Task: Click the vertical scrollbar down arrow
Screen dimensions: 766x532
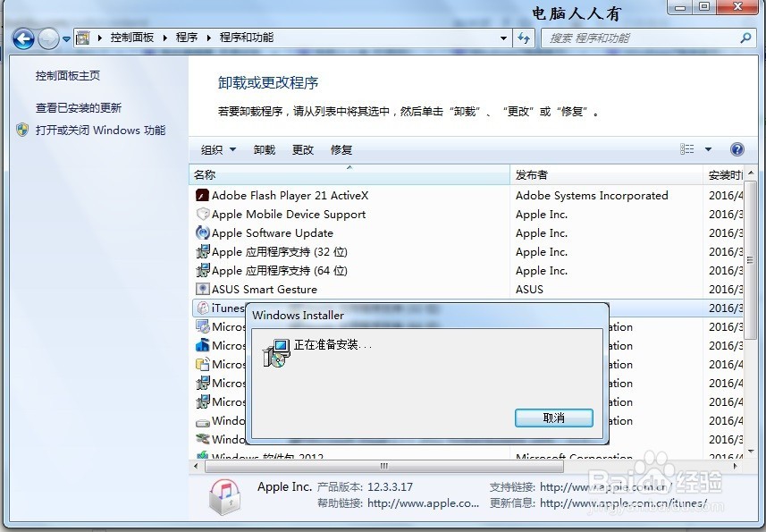Action: (x=751, y=452)
